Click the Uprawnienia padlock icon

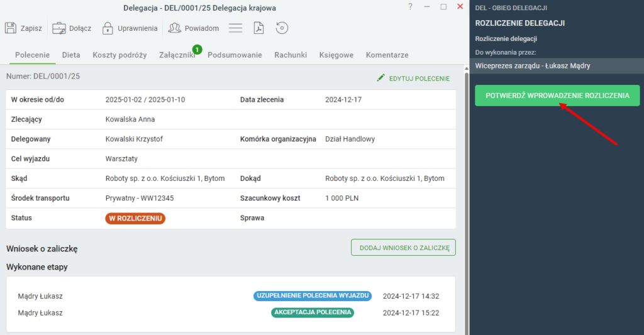[108, 28]
